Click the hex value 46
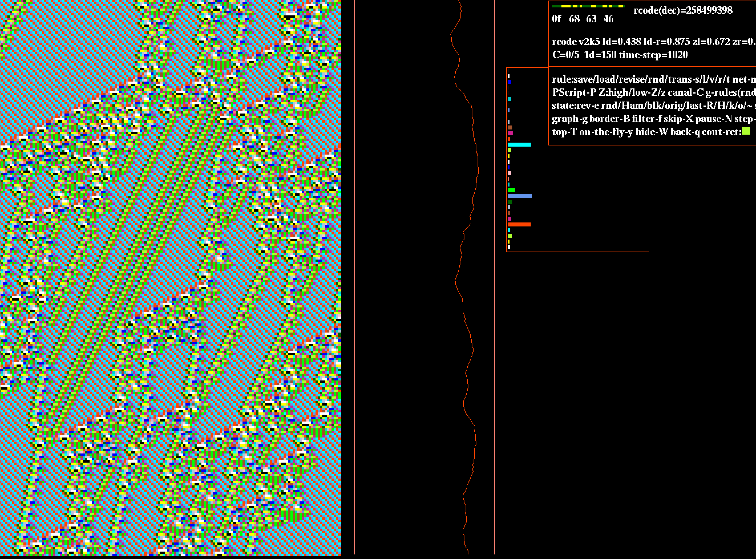The width and height of the screenshot is (756, 559). coord(608,19)
